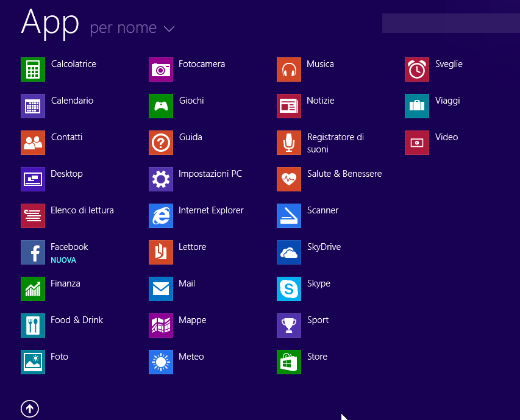The width and height of the screenshot is (520, 420).
Task: Open the Video app icon
Action: [417, 143]
